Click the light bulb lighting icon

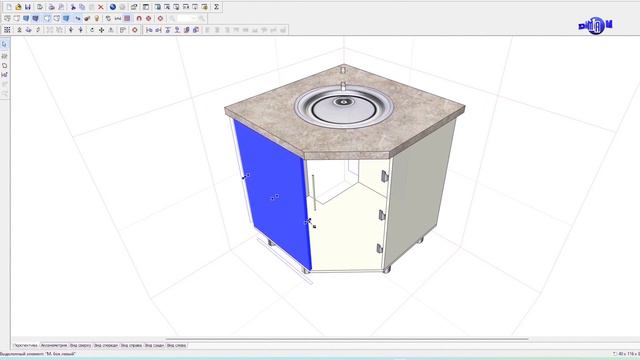coord(97,18)
